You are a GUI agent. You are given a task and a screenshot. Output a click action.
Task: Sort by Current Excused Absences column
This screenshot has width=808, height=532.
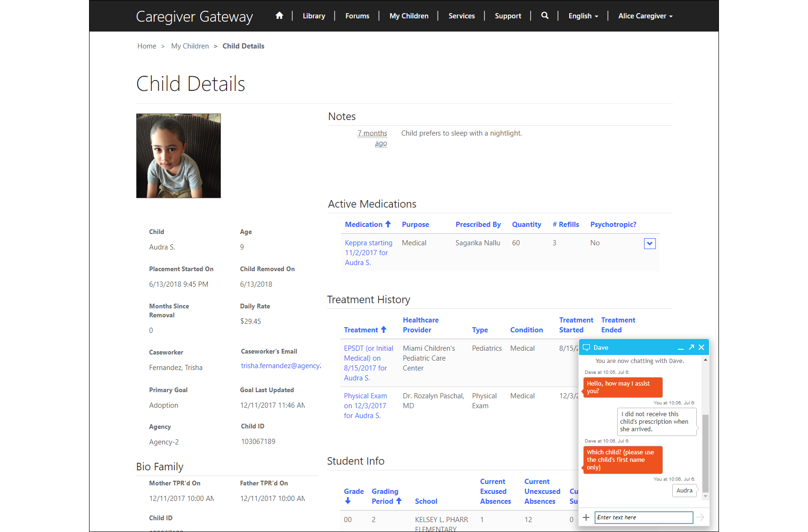pyautogui.click(x=495, y=492)
